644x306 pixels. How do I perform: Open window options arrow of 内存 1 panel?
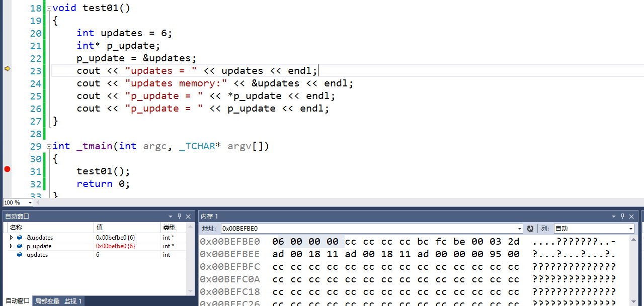[x=613, y=217]
